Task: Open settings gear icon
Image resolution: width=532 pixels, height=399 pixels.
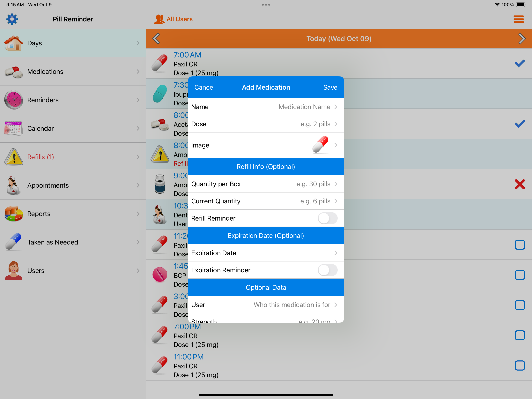Action: coord(12,19)
